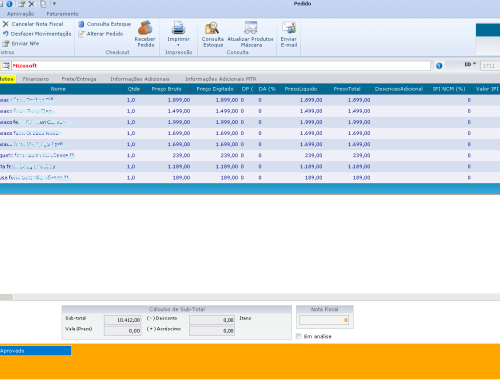Viewport: 500px width, 380px height.
Task: Sort by the PrecoTotal column header
Action: (x=347, y=89)
